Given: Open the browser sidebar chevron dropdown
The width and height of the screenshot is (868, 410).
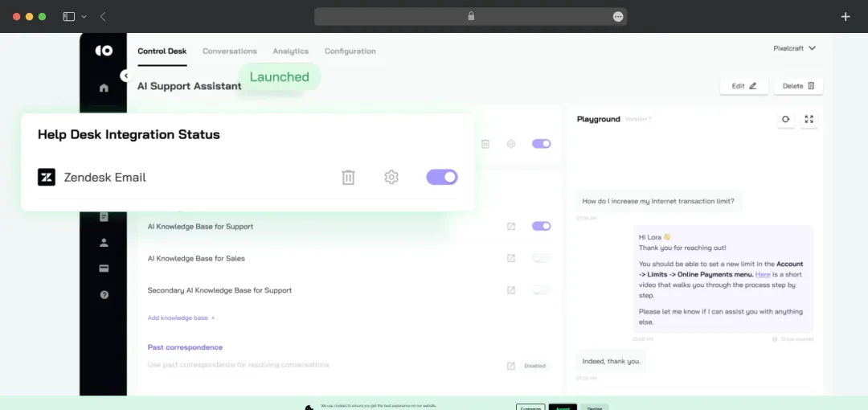Looking at the screenshot, I should (84, 17).
